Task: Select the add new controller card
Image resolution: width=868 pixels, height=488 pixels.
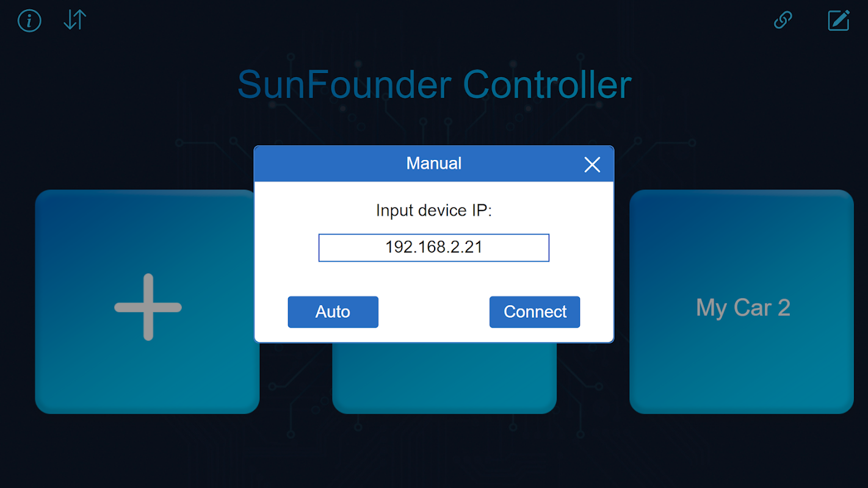Action: coord(147,302)
